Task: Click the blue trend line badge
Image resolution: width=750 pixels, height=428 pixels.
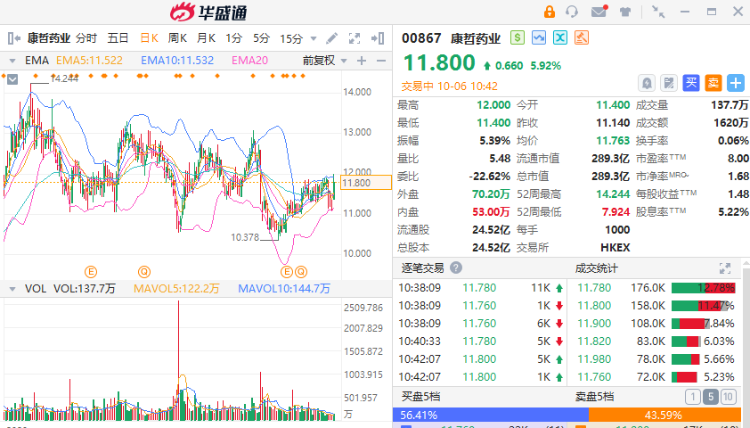Action: pyautogui.click(x=539, y=38)
